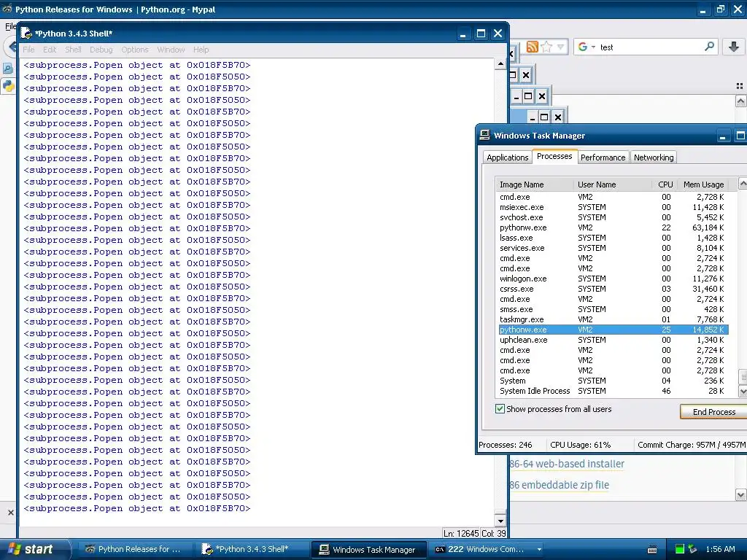Screen dimensions: 747x560
Task: Click Task Manager process list scroll-up arrow
Action: click(x=742, y=183)
